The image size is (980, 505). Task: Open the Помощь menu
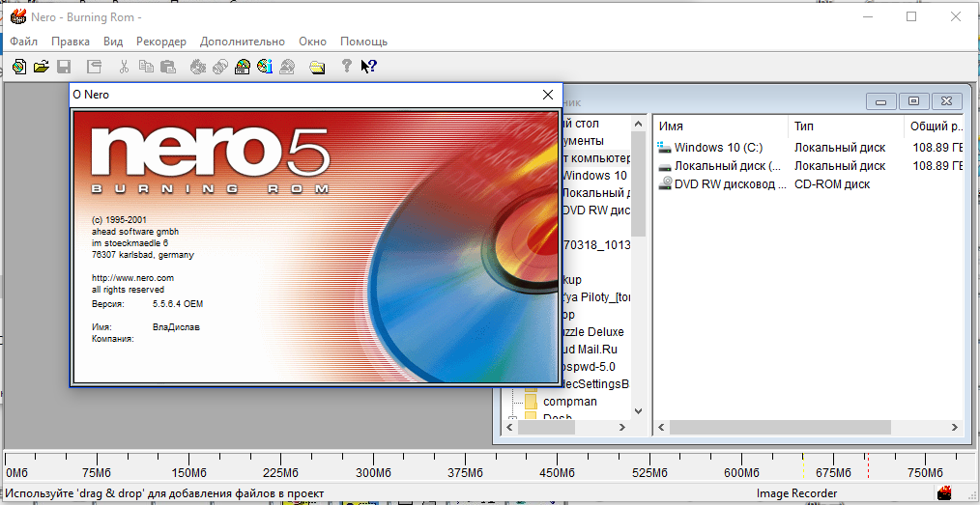click(363, 42)
